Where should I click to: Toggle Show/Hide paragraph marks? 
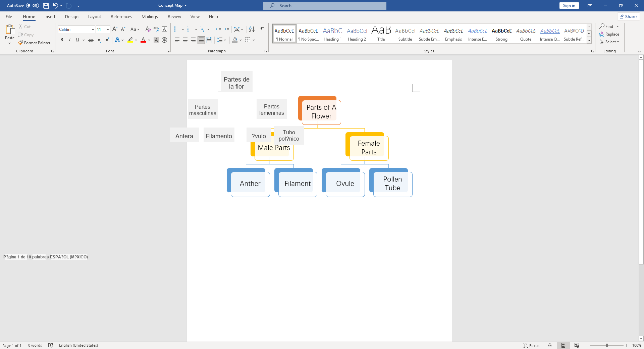coord(262,30)
